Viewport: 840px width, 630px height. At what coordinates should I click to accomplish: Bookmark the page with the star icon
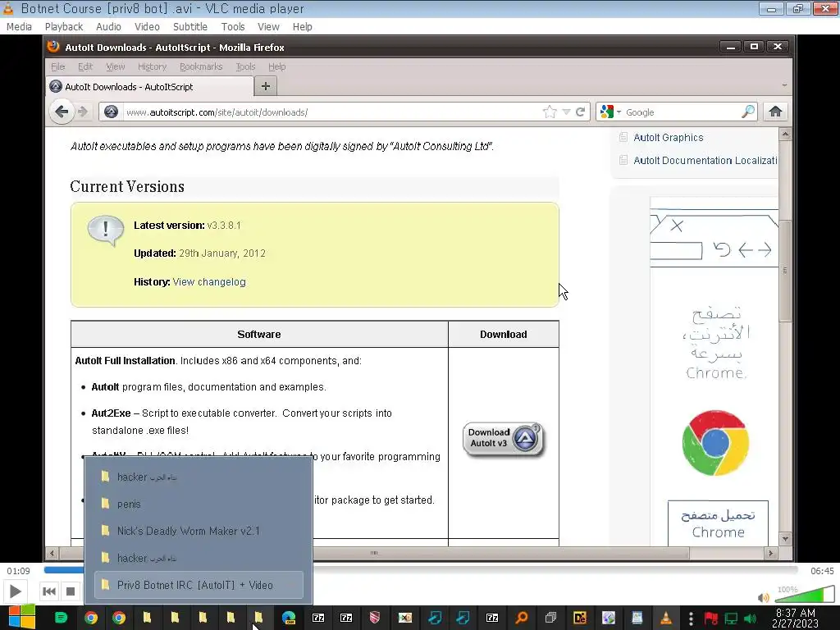pos(550,112)
